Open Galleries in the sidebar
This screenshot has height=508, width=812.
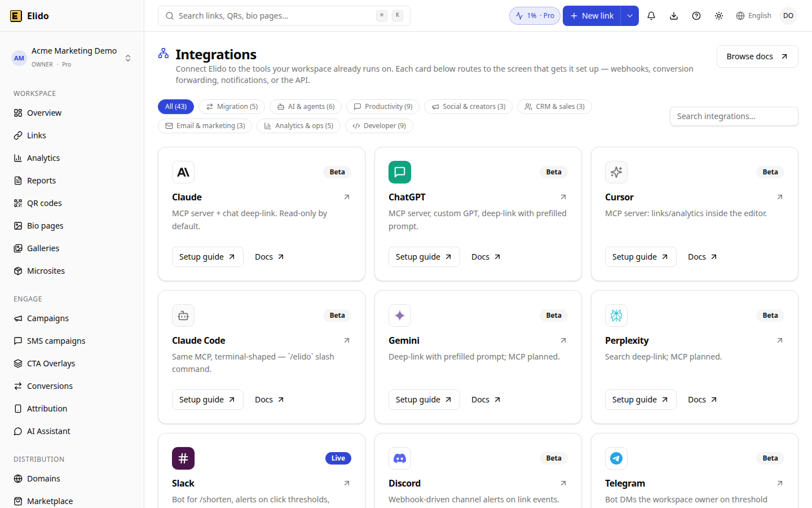(72, 248)
